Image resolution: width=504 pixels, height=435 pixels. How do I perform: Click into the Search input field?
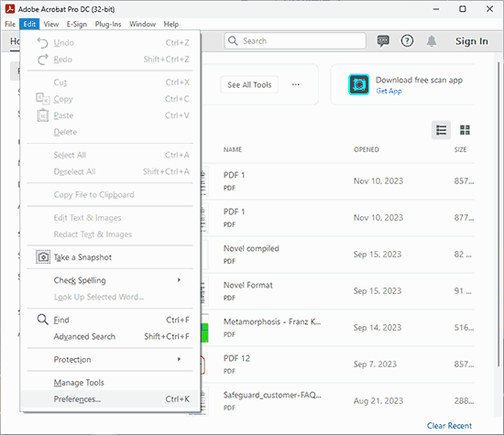[x=295, y=41]
